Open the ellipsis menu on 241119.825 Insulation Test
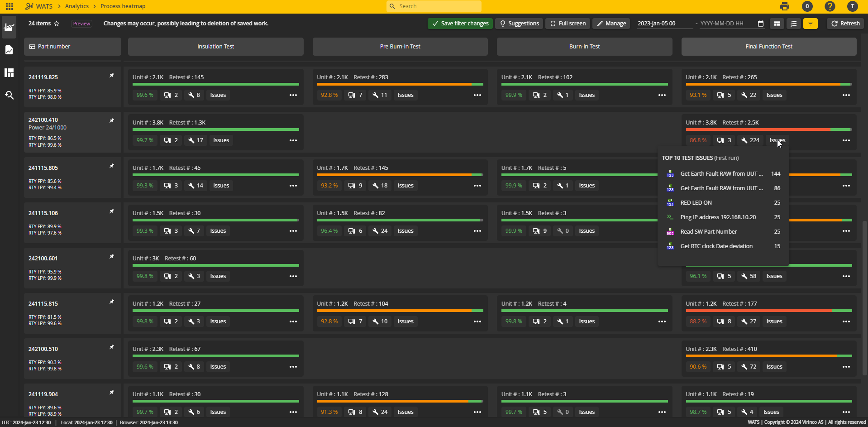The width and height of the screenshot is (868, 427). click(x=293, y=95)
